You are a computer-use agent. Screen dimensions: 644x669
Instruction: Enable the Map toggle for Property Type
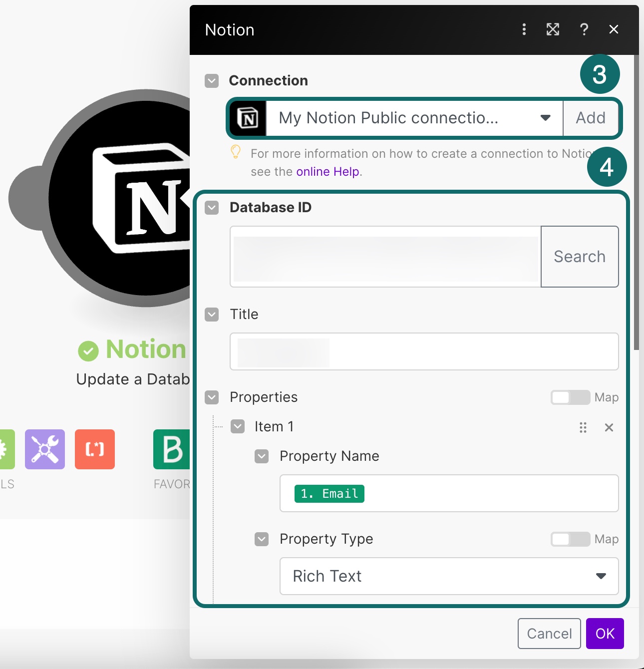click(570, 539)
